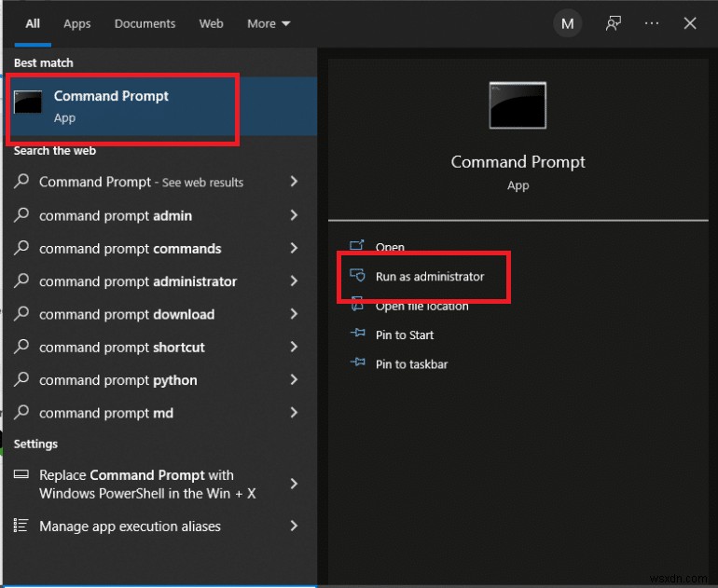Image resolution: width=718 pixels, height=588 pixels.
Task: Click the small Command Prompt app icon
Action: tap(28, 102)
